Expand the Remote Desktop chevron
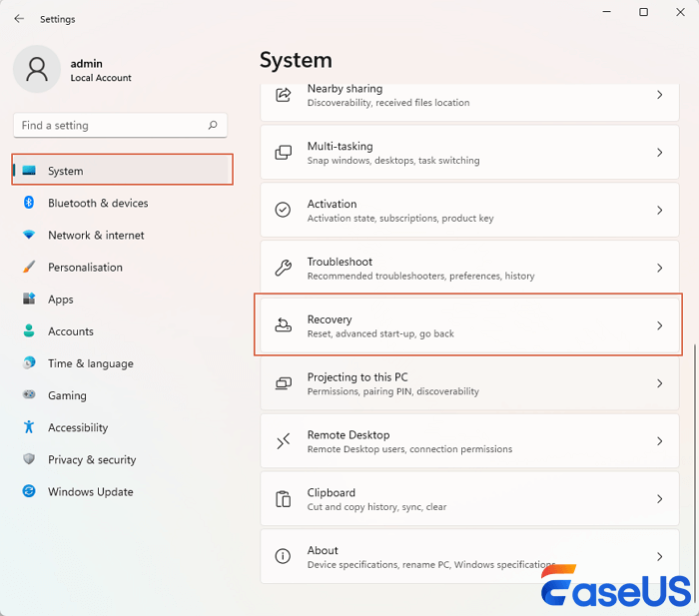Viewport: 699px width, 616px height. [x=659, y=440]
